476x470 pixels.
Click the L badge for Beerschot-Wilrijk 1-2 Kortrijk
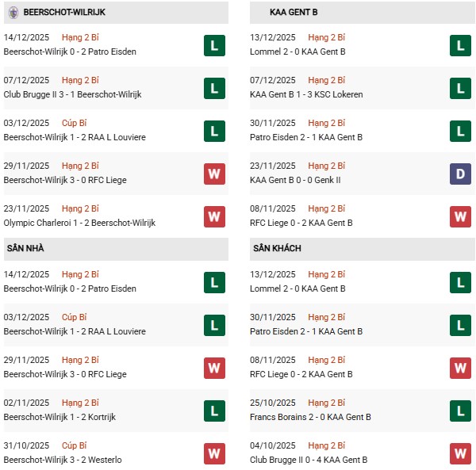pos(214,411)
